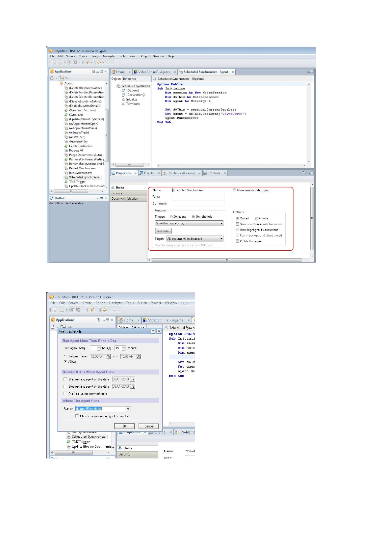Click the hour(s) stepper arrows in Agent Schedule
The width and height of the screenshot is (392, 555).
pyautogui.click(x=99, y=348)
